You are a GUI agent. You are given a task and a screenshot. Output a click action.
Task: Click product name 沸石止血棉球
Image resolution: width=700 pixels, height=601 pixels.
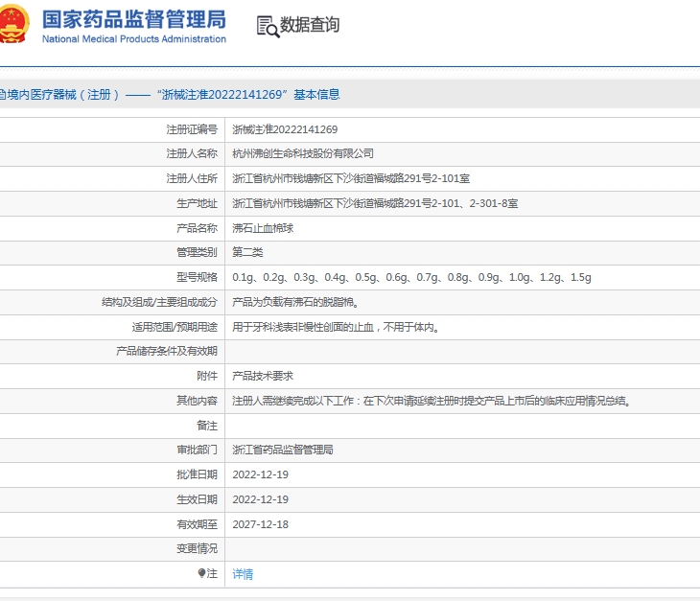point(263,228)
